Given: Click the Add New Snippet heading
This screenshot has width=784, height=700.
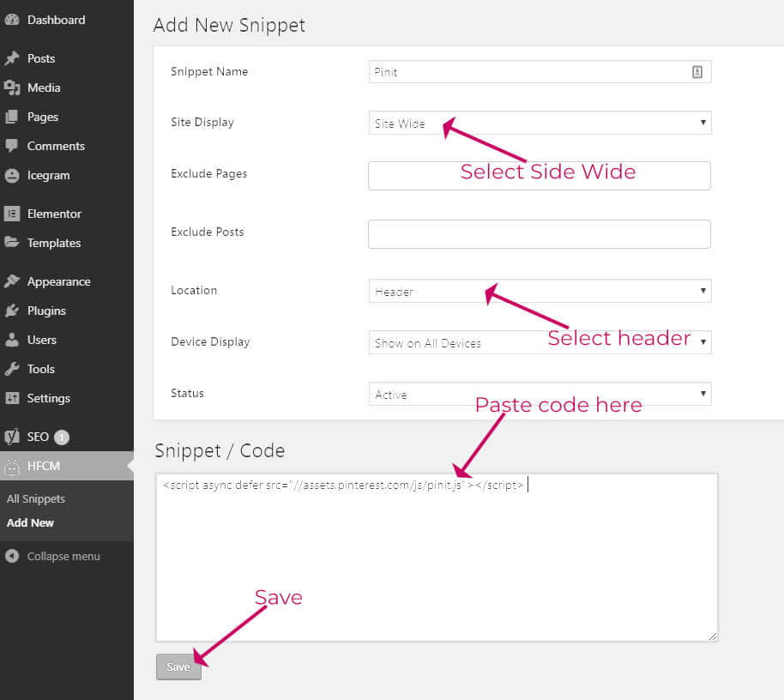Looking at the screenshot, I should click(x=229, y=25).
